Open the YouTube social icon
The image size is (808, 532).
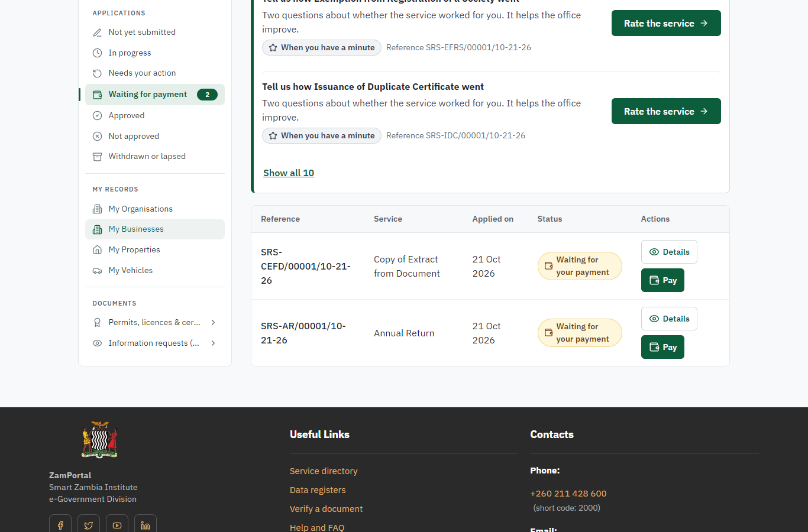click(117, 525)
